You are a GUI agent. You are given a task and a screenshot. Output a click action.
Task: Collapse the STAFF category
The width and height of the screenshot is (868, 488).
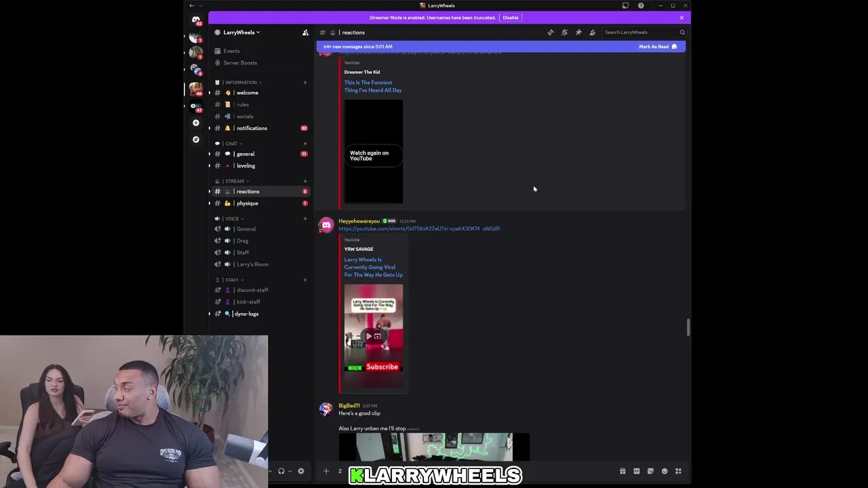coord(233,280)
